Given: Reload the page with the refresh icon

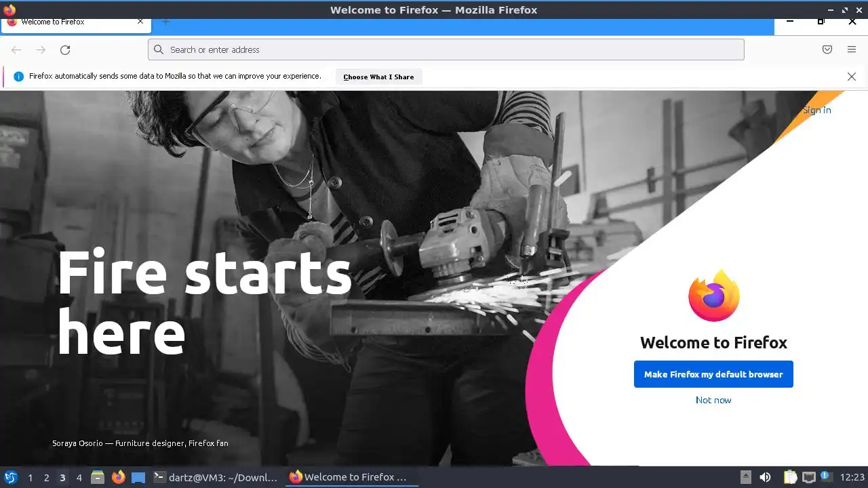Looking at the screenshot, I should coord(65,49).
